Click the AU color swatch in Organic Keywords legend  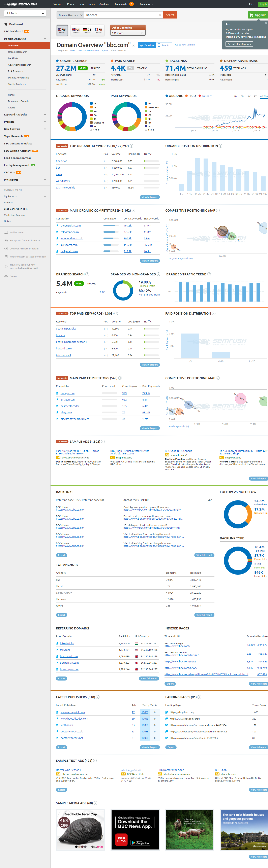tap(91, 111)
